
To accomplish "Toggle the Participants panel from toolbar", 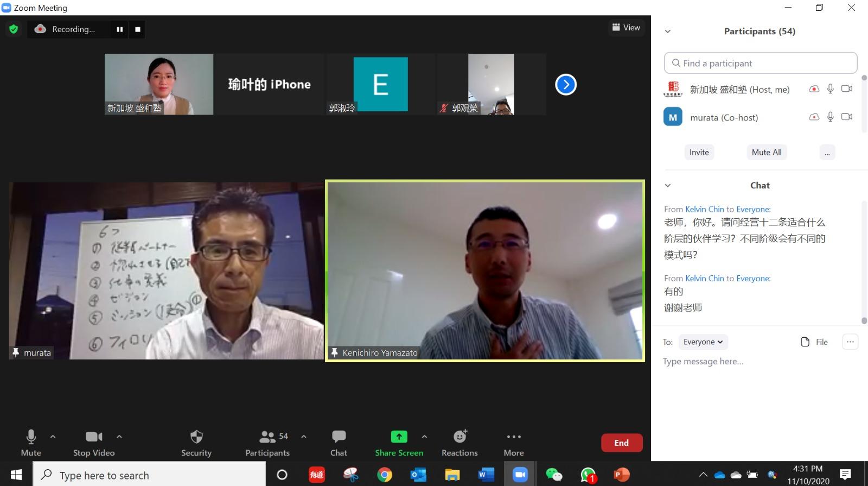I will [x=267, y=443].
